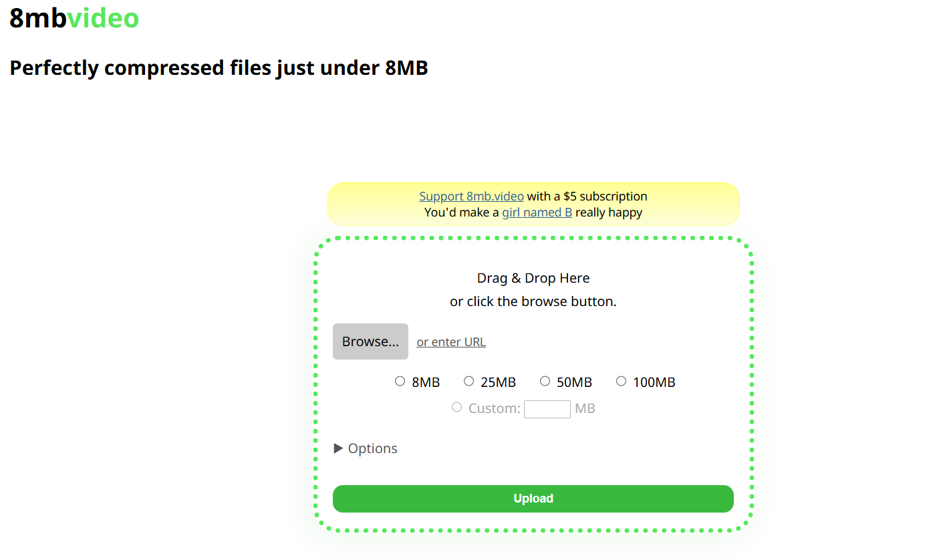Click the Browse... file button
The image size is (943, 560).
tap(370, 341)
